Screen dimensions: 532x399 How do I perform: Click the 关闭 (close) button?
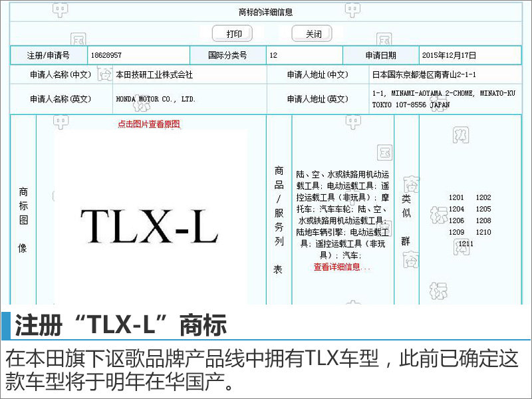coord(312,34)
